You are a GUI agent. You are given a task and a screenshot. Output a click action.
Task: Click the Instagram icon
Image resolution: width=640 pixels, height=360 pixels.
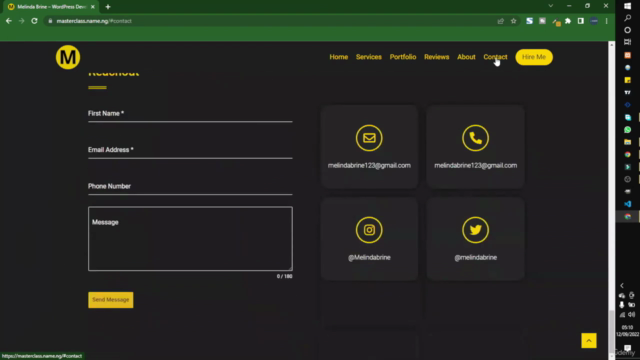pyautogui.click(x=369, y=230)
